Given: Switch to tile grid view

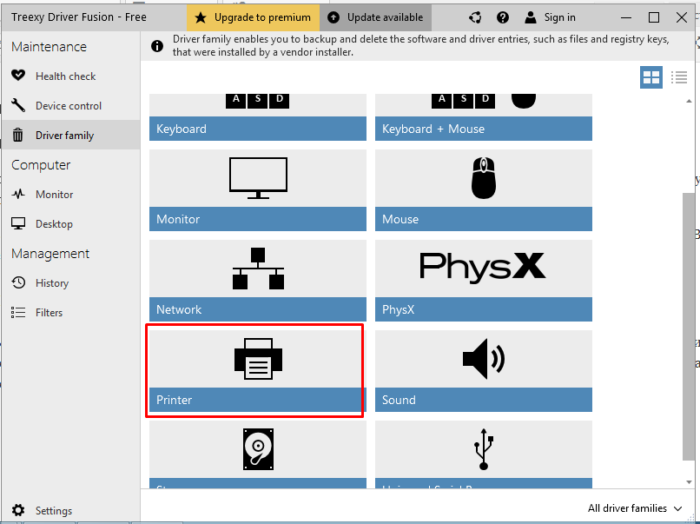Looking at the screenshot, I should (x=651, y=77).
